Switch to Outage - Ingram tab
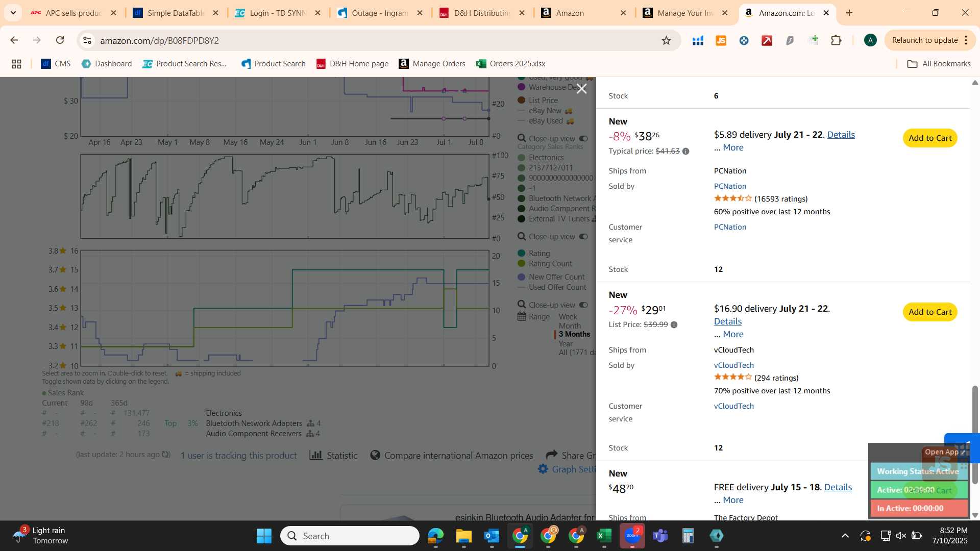The image size is (980, 551). (x=380, y=13)
